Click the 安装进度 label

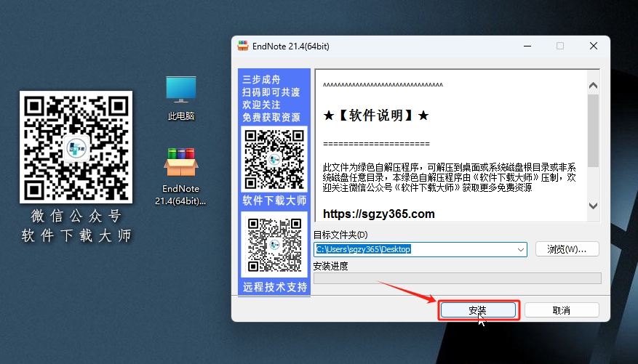331,266
